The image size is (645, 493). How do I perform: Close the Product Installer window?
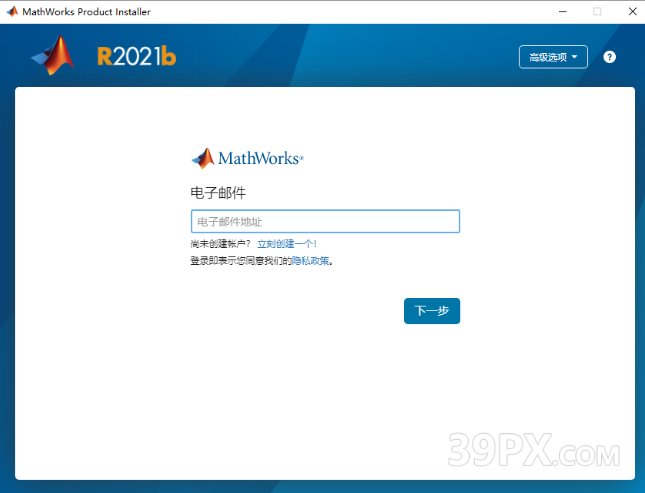[633, 12]
